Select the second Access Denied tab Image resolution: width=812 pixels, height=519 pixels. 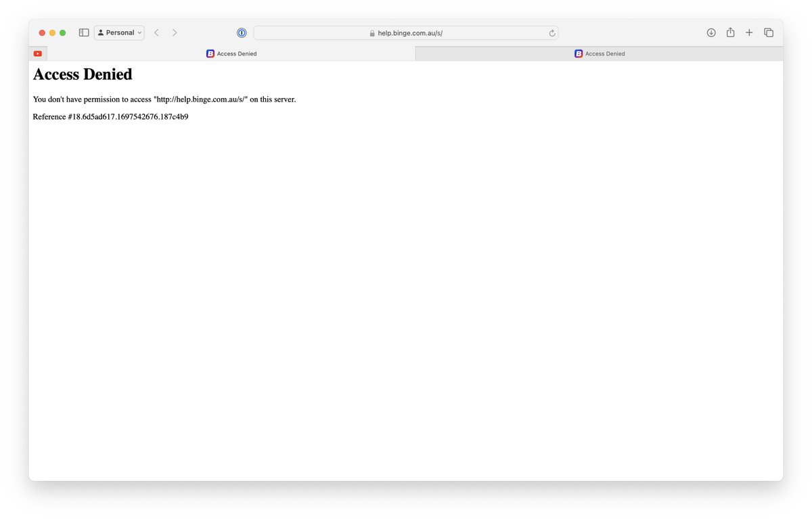[600, 53]
